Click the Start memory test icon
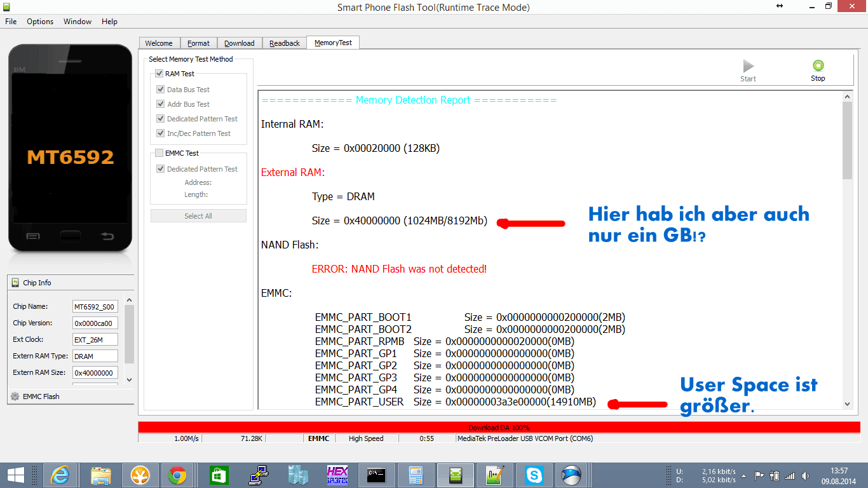 749,65
